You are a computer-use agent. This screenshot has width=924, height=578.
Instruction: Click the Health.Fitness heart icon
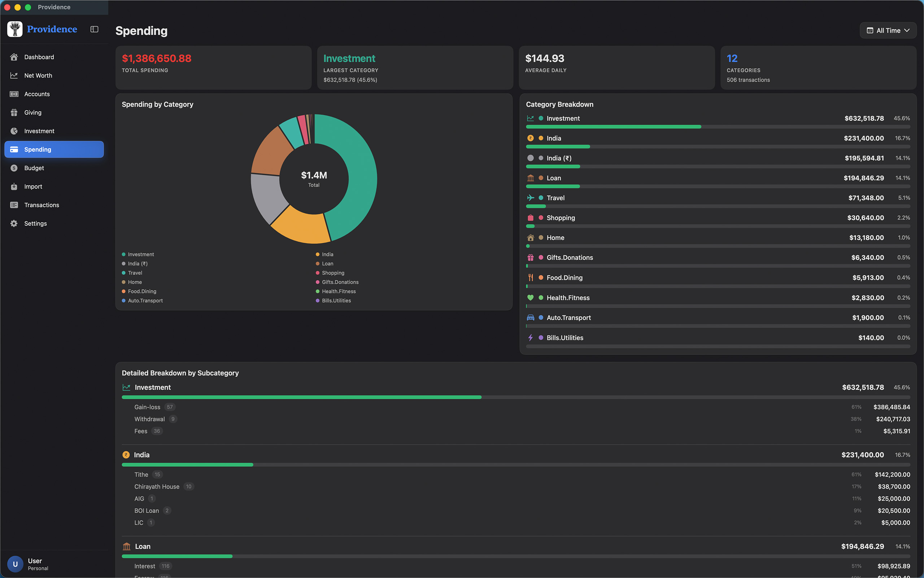530,298
